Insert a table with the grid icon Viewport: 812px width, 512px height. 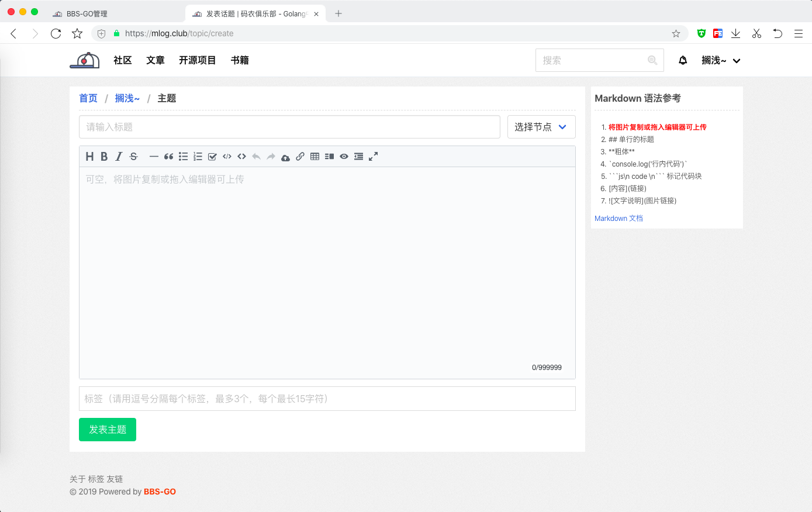[315, 156]
